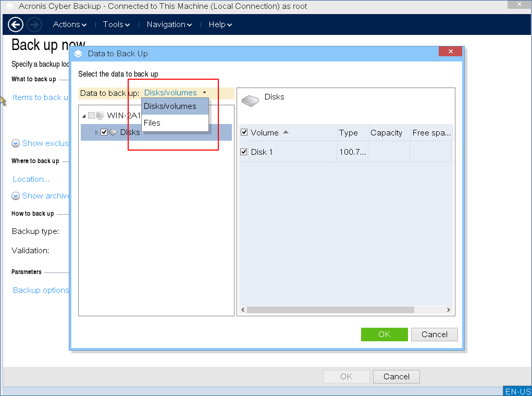Image resolution: width=532 pixels, height=396 pixels.
Task: Select the Disk 1 row text
Action: coord(262,152)
